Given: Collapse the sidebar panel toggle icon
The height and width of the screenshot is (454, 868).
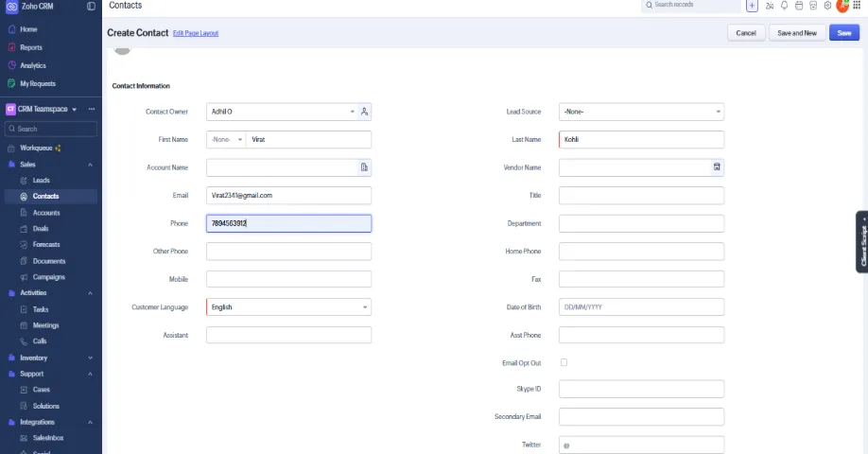Looking at the screenshot, I should click(92, 6).
